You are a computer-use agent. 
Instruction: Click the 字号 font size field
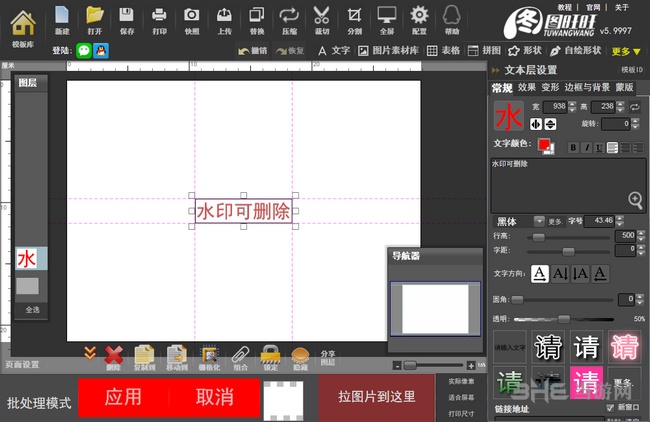click(x=600, y=221)
